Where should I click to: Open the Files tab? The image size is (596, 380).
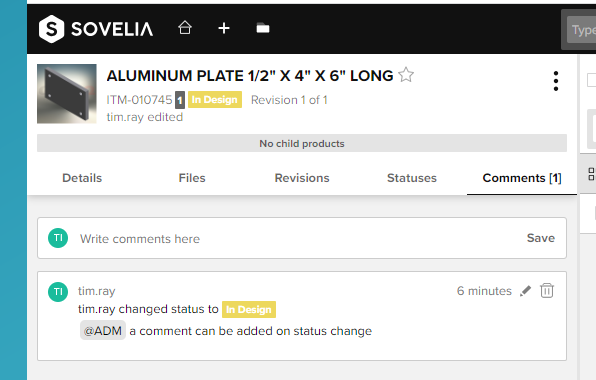[x=192, y=178]
